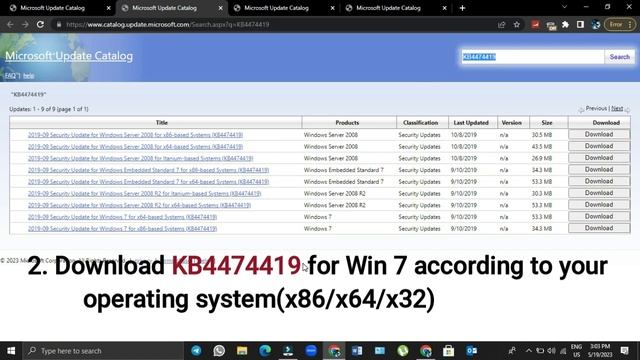Open the extension showing 'Off' badge

point(551,25)
